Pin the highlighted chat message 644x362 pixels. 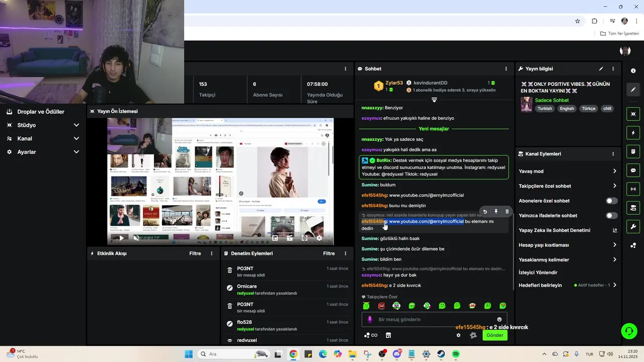point(496,212)
